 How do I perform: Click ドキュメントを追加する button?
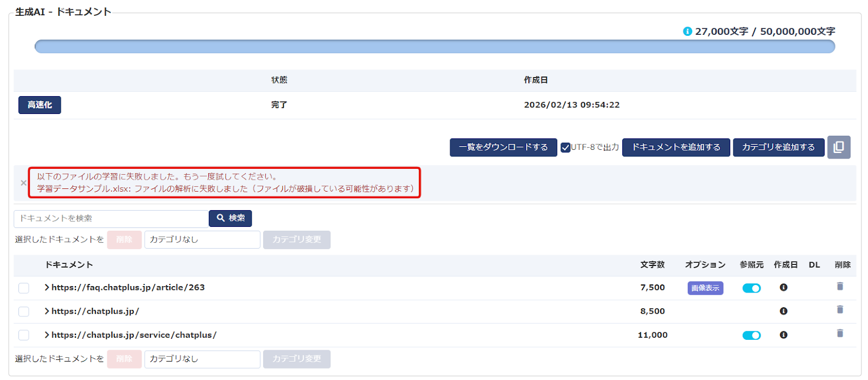[676, 147]
